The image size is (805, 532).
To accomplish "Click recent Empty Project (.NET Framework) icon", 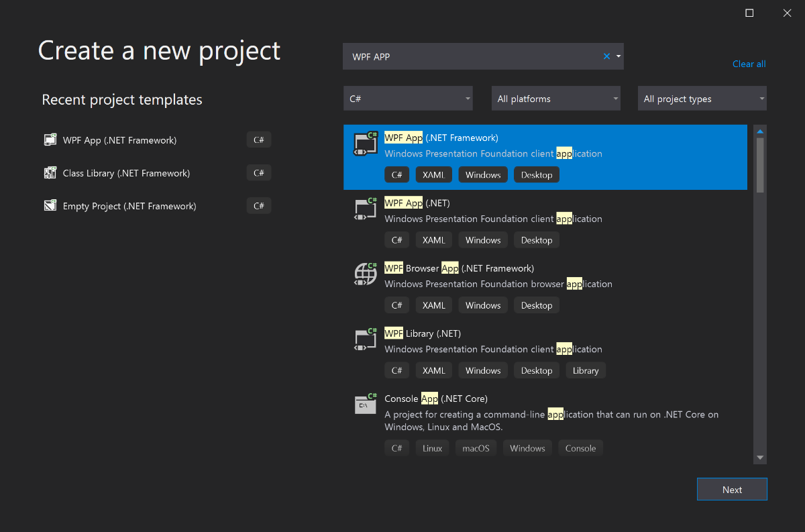I will click(x=50, y=206).
